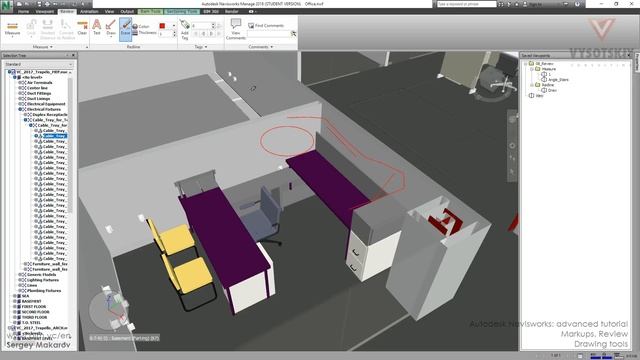Image resolution: width=640 pixels, height=360 pixels.
Task: Expand the FIRST FLOOR level node
Action: click(x=15, y=307)
